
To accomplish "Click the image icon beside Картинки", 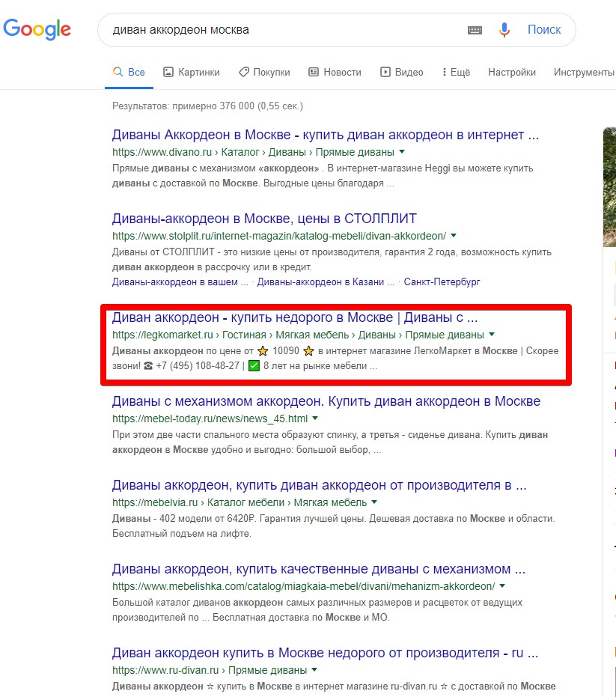I will tap(168, 72).
